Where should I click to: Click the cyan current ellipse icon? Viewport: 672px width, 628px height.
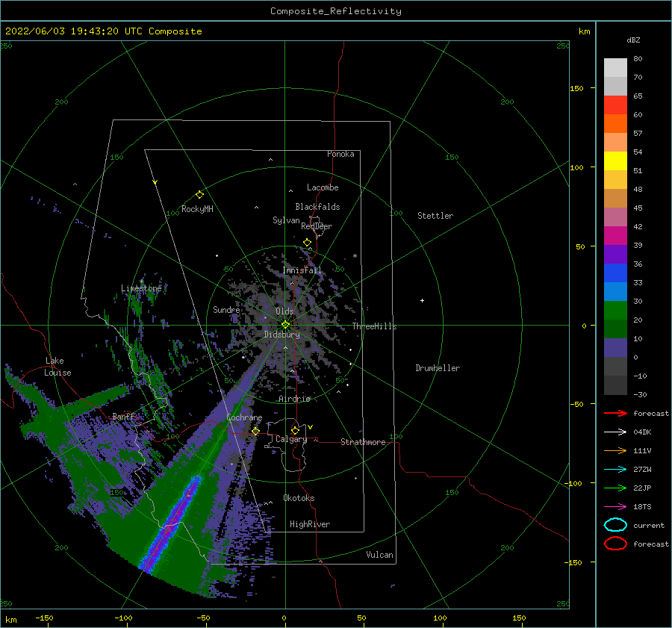[615, 525]
